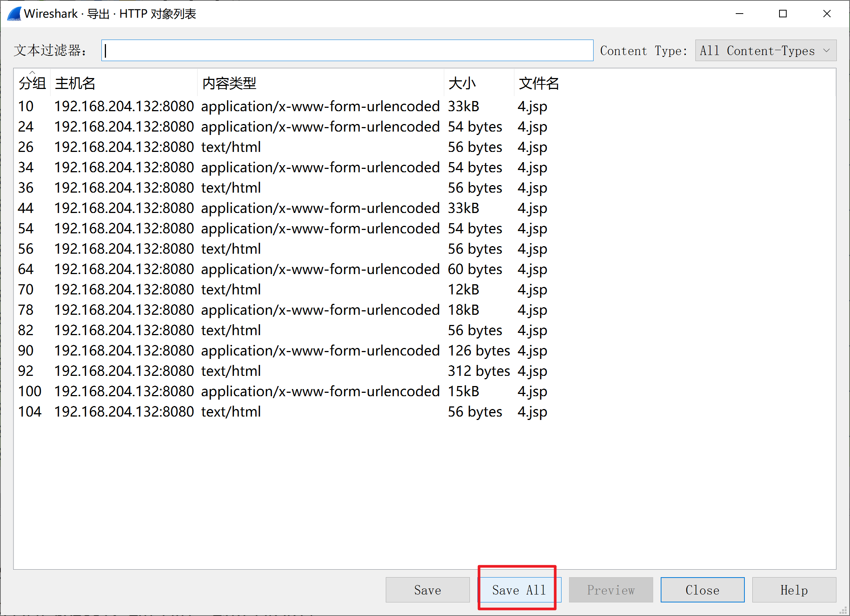Sort by the 内容类型 column header
The height and width of the screenshot is (616, 850).
click(229, 83)
